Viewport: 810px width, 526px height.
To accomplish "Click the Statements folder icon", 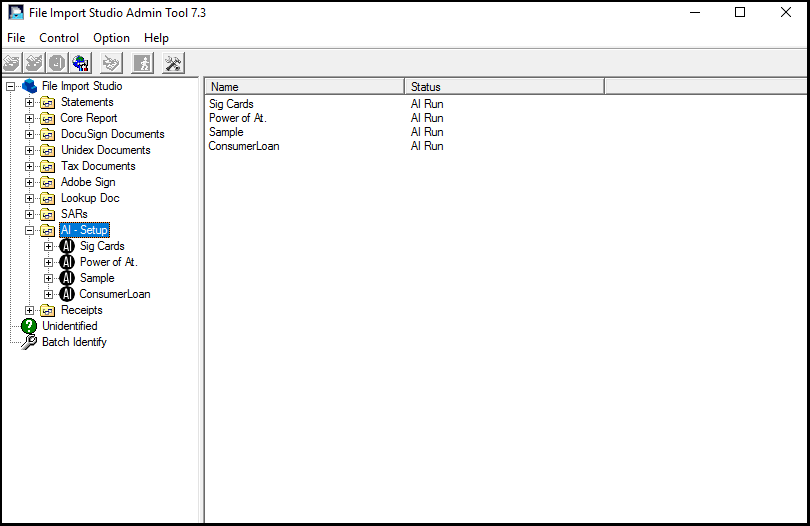I will pyautogui.click(x=47, y=102).
